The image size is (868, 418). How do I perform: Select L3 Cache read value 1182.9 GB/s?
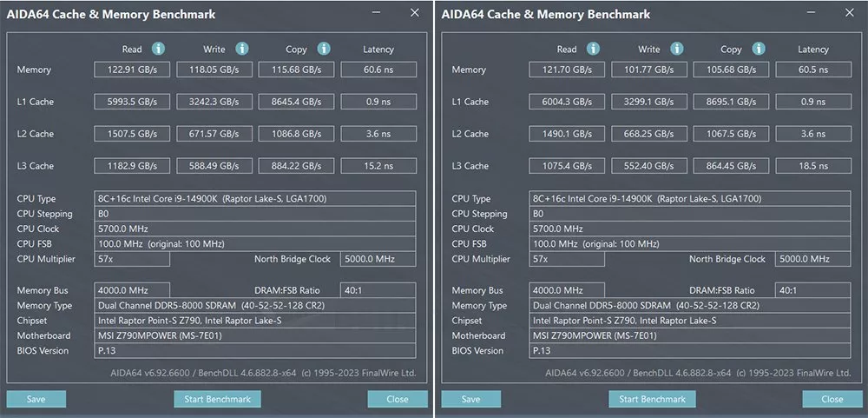click(132, 166)
